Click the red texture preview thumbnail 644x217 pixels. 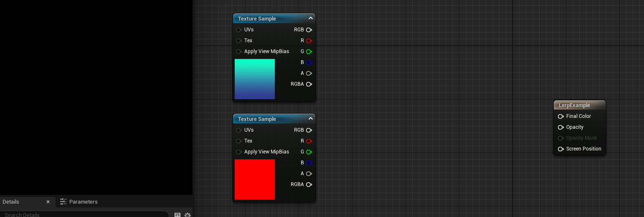coord(255,179)
